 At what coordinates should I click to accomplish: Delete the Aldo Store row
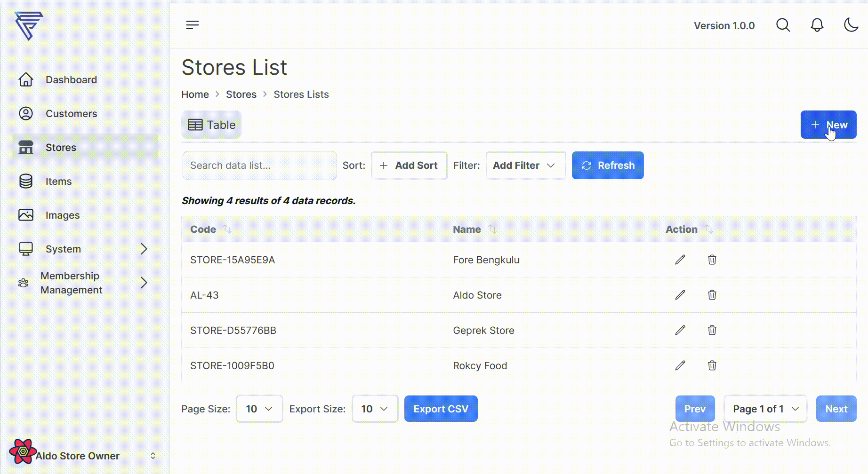point(712,295)
